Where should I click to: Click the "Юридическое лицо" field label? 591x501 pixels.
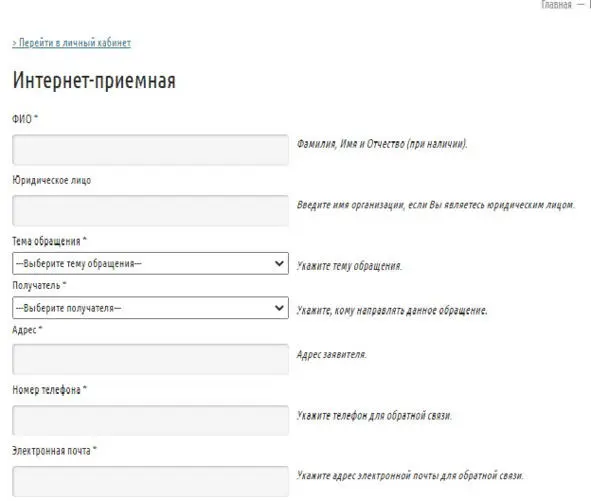pyautogui.click(x=52, y=181)
